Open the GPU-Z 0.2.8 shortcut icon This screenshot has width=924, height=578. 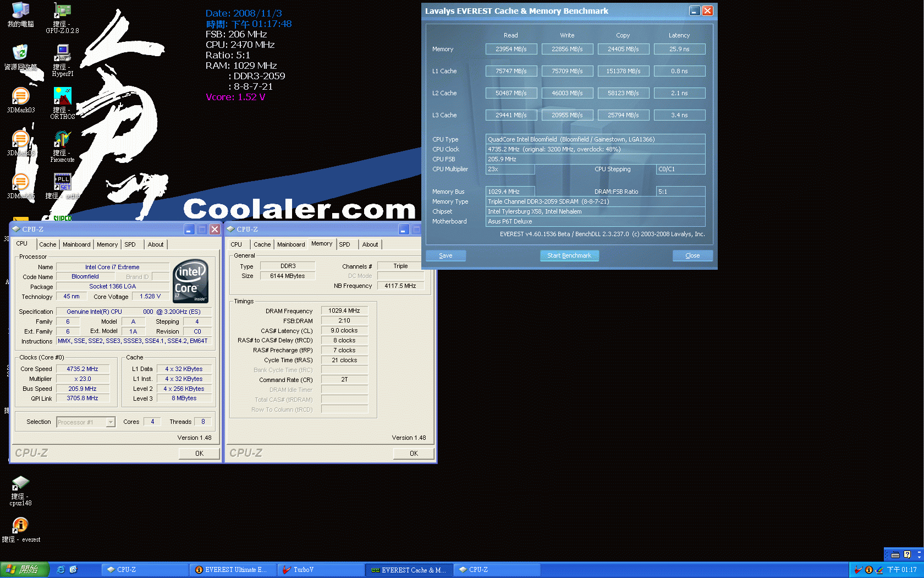(62, 18)
